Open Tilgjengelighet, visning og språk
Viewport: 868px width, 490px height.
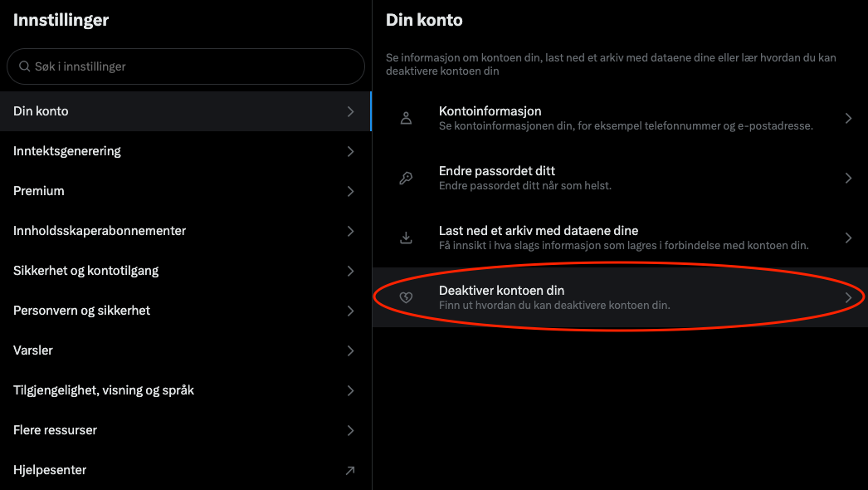point(104,390)
